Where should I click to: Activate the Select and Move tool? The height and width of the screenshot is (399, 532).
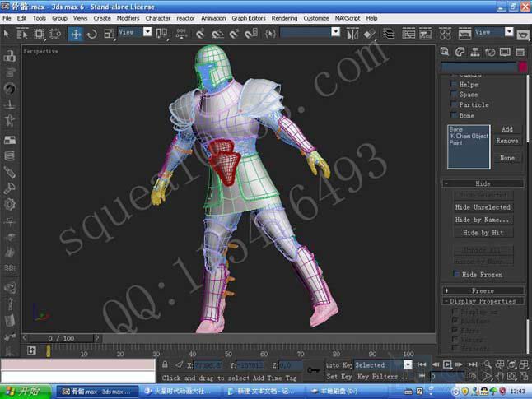[x=75, y=34]
